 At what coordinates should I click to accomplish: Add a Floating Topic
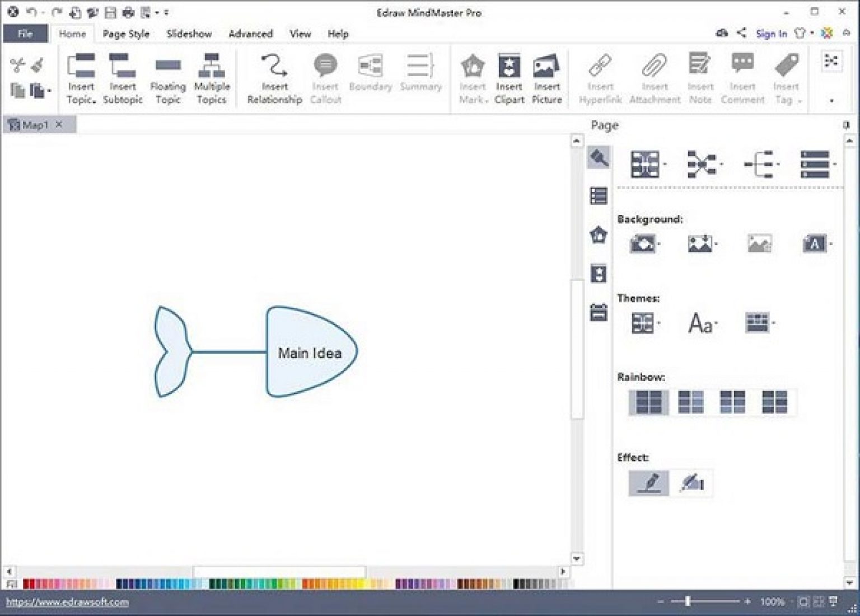coord(168,78)
